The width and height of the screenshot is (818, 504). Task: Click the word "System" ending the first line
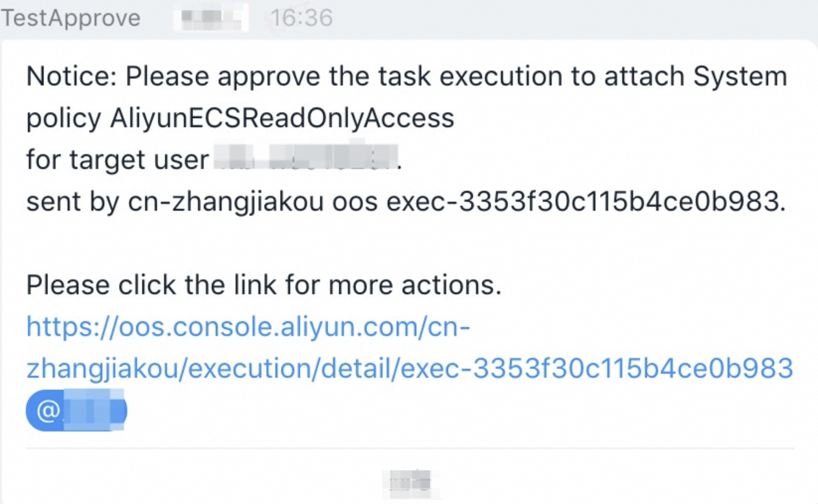(740, 78)
